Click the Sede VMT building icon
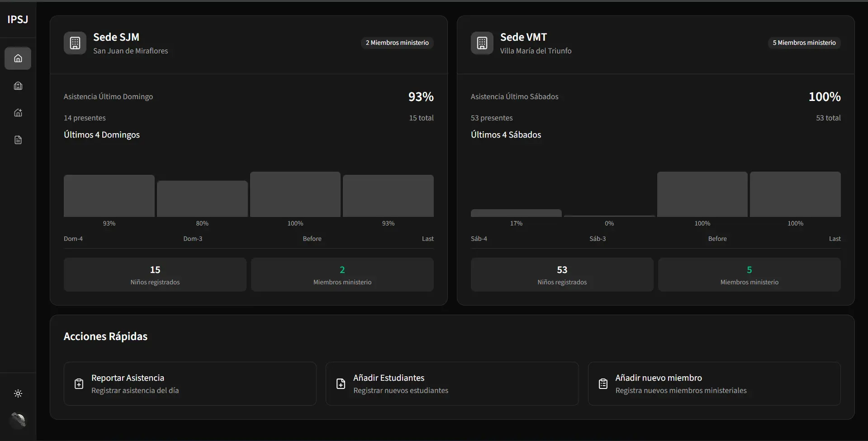This screenshot has height=441, width=868. point(482,43)
